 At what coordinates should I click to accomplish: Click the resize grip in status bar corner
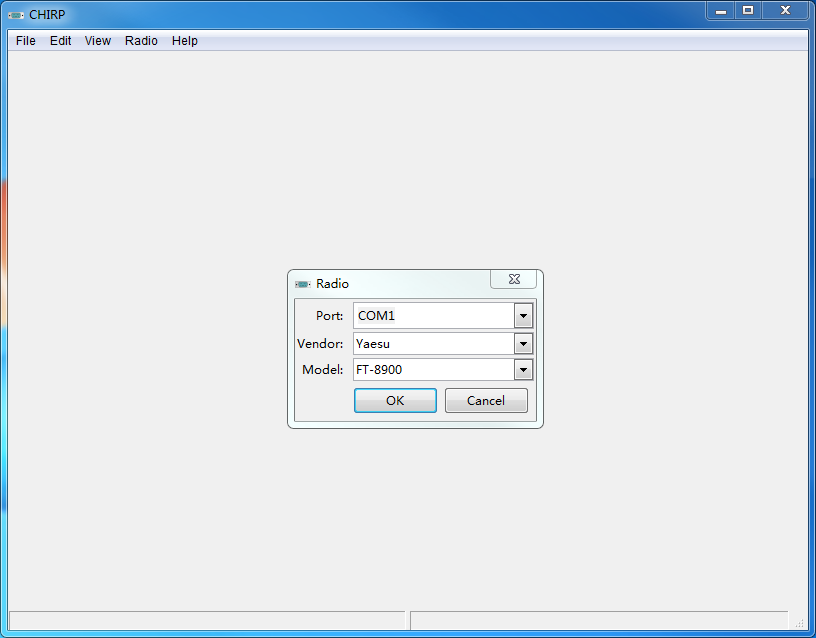[x=800, y=623]
